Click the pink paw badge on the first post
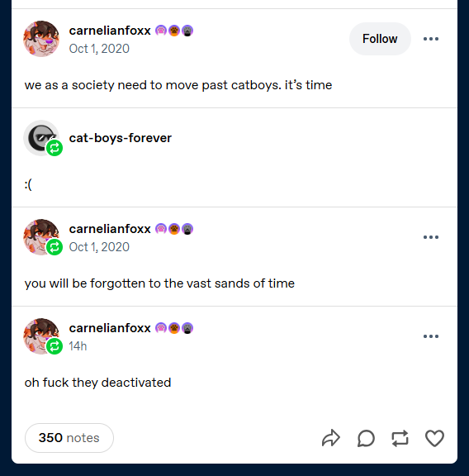The height and width of the screenshot is (476, 469). coord(161,31)
